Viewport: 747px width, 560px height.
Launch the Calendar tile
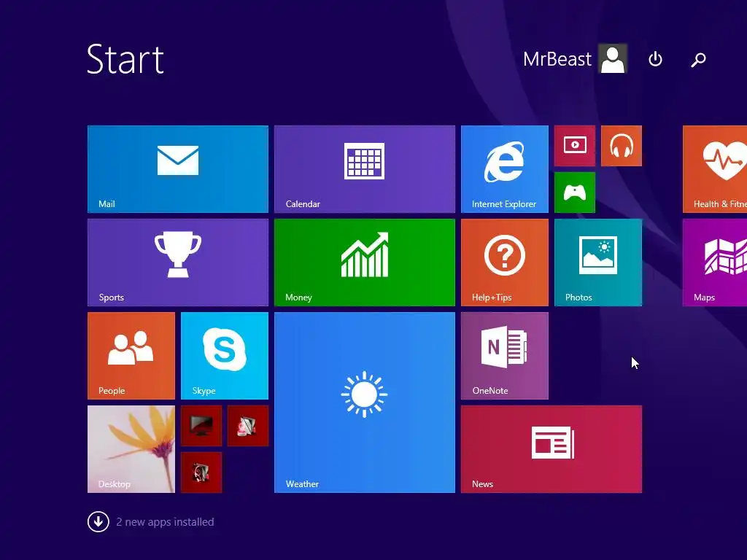pos(365,169)
